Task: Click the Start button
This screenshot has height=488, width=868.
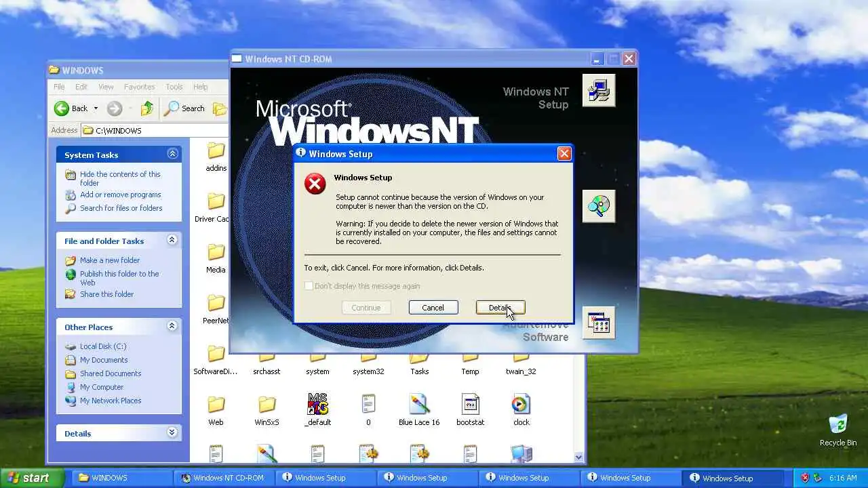Action: click(x=31, y=478)
